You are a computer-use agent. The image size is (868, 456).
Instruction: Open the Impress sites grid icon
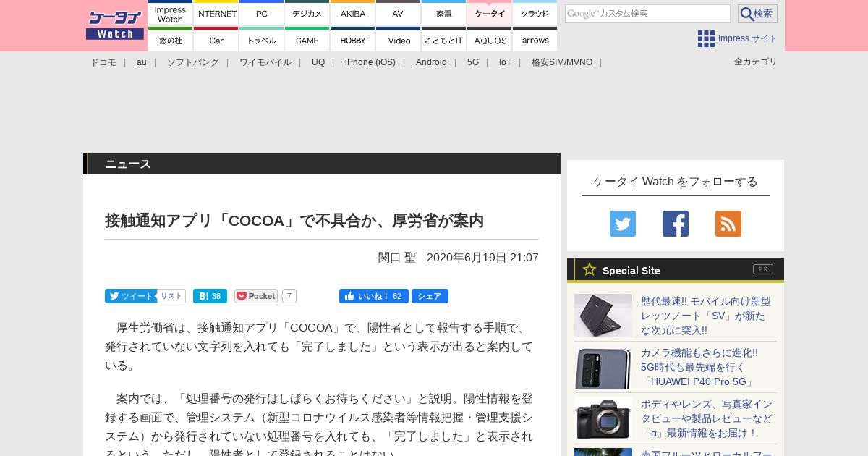point(706,38)
